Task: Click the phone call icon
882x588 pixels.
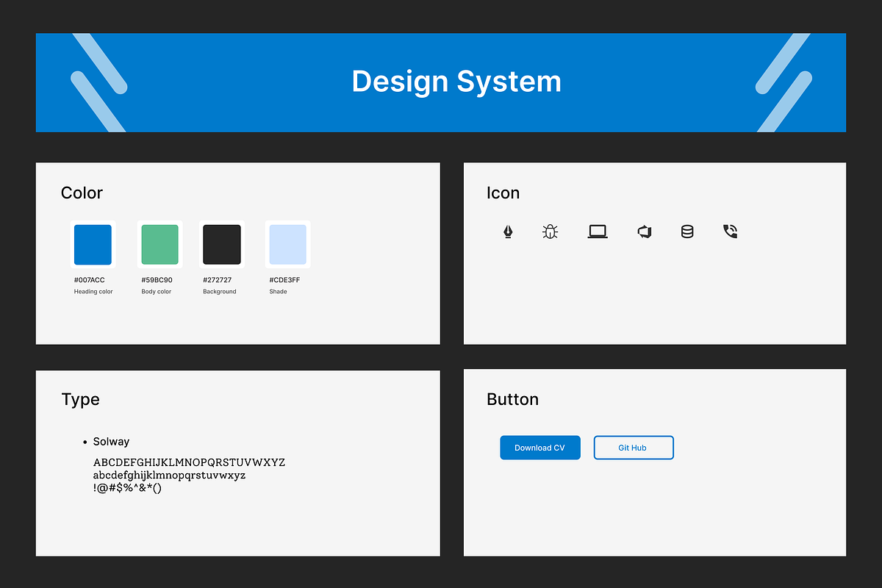Action: [730, 232]
